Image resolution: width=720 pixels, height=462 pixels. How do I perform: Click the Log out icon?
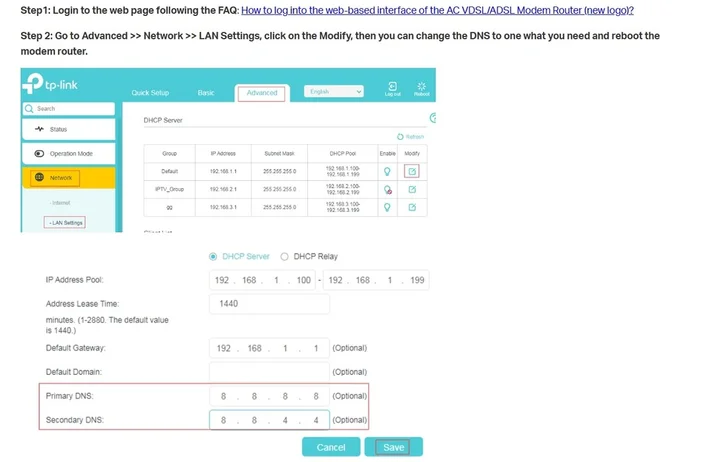[x=393, y=87]
